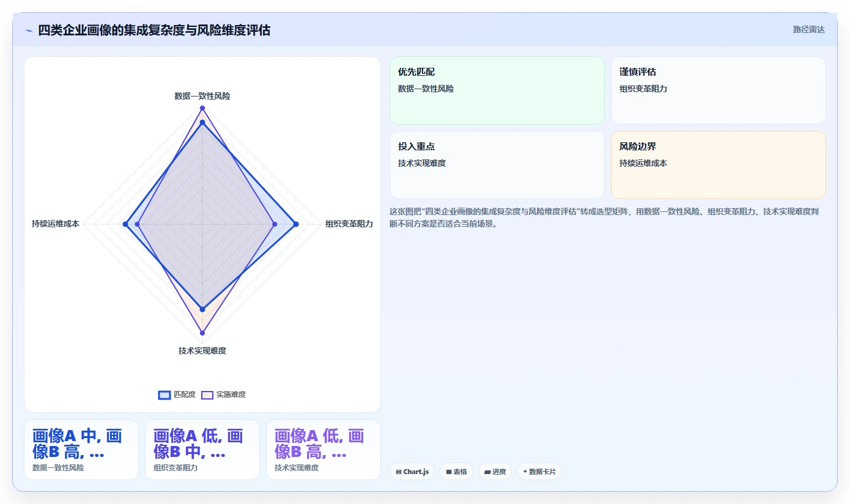Click the 匹配度 data point on 数据一致性风险 axis

[x=202, y=123]
